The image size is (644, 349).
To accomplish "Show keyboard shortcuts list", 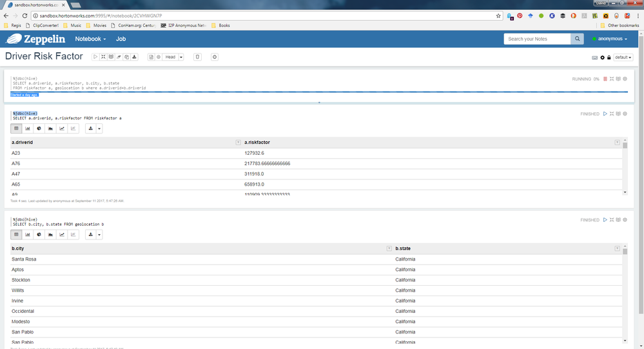I will [594, 57].
